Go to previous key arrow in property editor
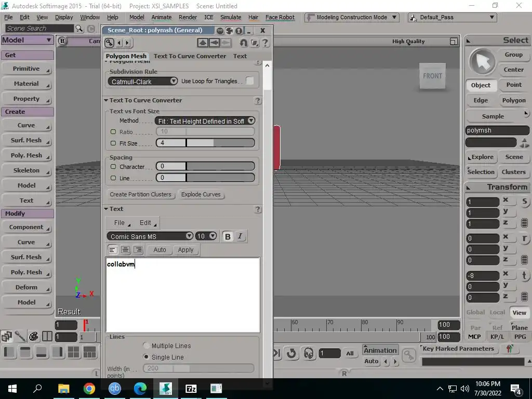Image resolution: width=532 pixels, height=399 pixels. pos(119,43)
